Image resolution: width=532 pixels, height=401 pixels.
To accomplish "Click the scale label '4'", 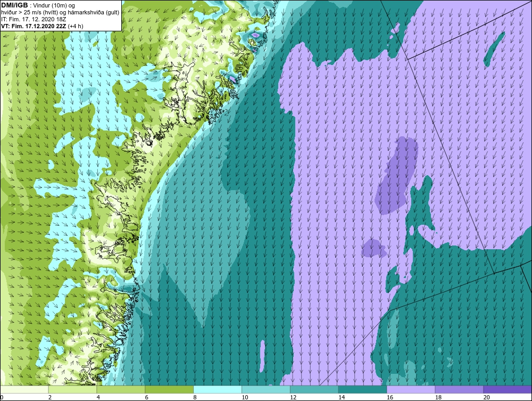I will tap(98, 397).
